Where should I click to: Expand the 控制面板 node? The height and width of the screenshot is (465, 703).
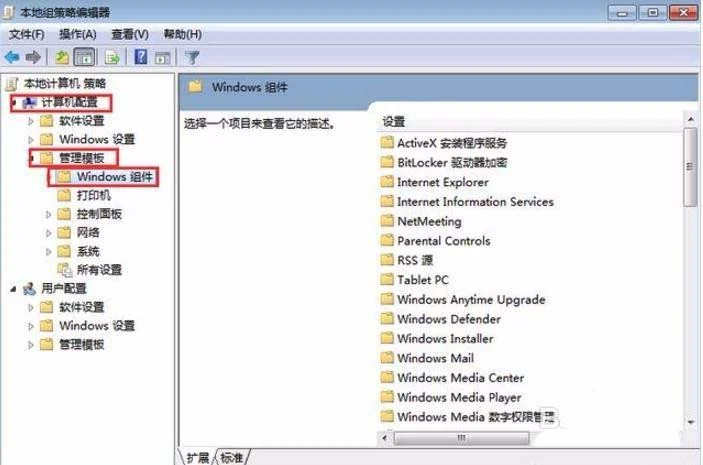[48, 214]
